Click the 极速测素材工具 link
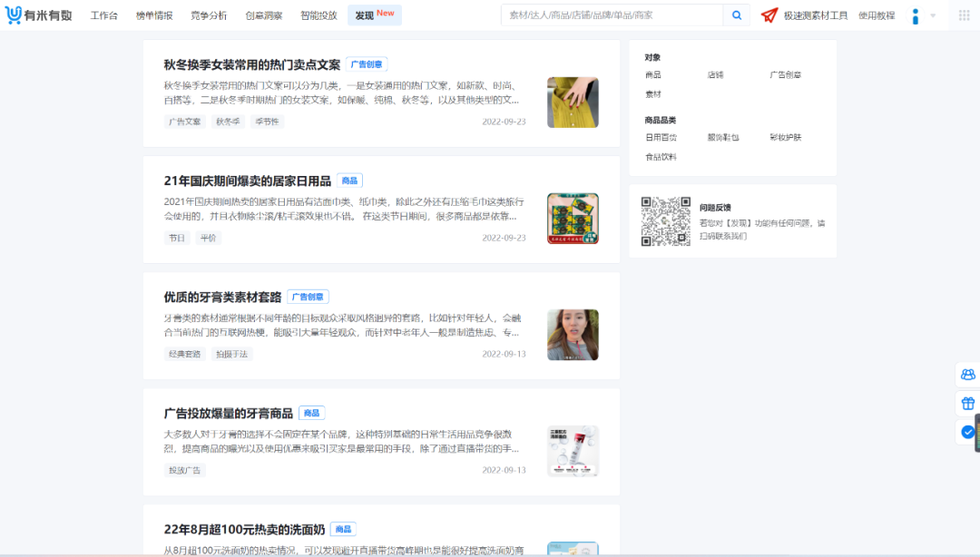 (817, 15)
